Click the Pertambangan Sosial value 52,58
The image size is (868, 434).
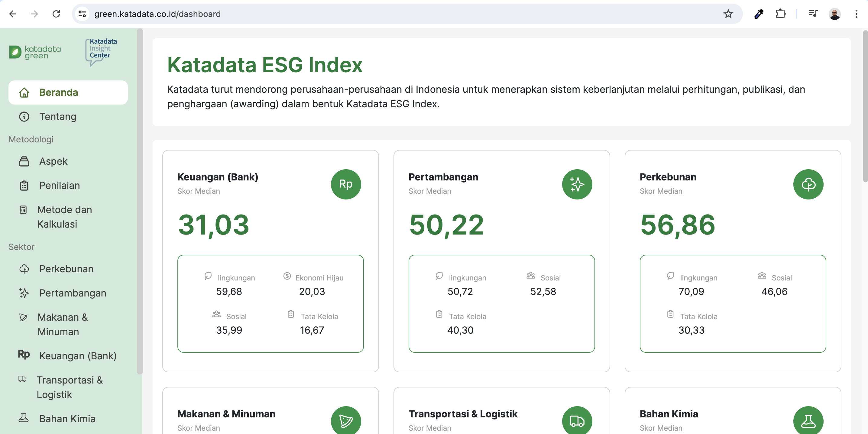click(543, 291)
